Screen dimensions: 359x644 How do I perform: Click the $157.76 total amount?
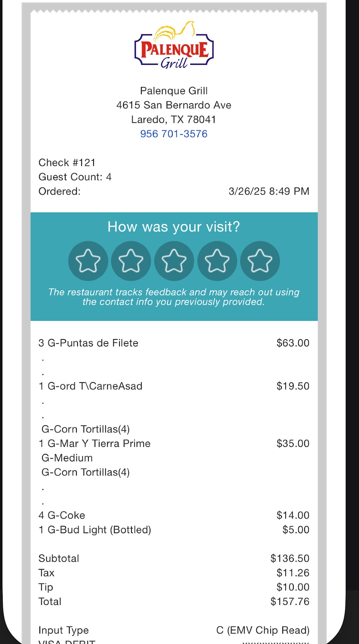click(290, 602)
